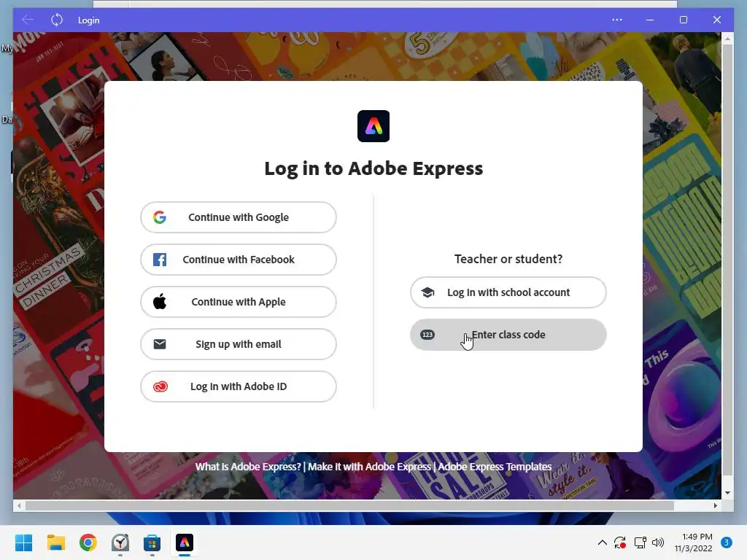The height and width of the screenshot is (560, 747).
Task: Open What is Adobe Express? link
Action: [248, 467]
